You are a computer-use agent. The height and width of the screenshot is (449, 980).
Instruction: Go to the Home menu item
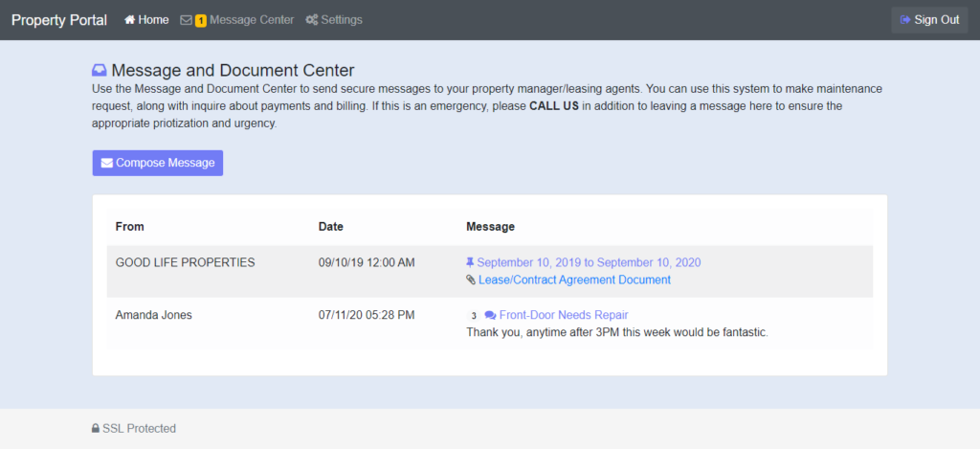point(153,20)
